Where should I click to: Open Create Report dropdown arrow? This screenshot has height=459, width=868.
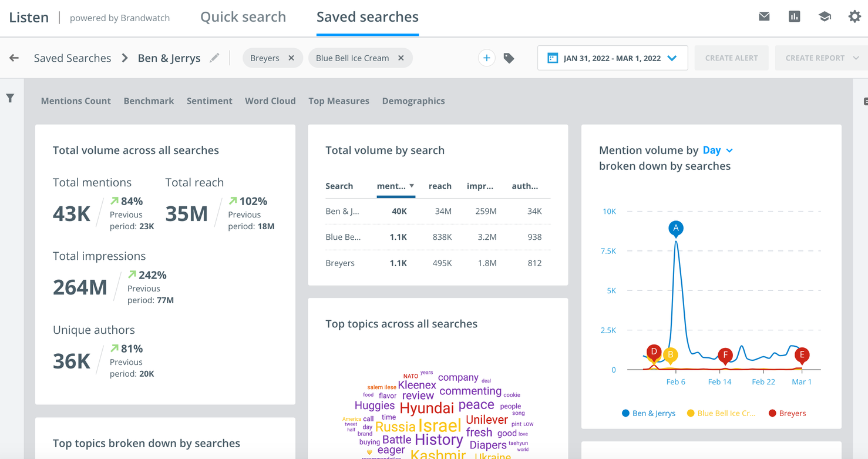coord(856,58)
